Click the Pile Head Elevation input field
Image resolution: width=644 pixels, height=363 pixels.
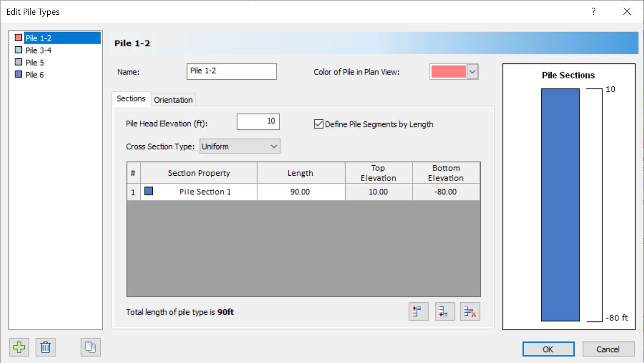[x=258, y=122]
